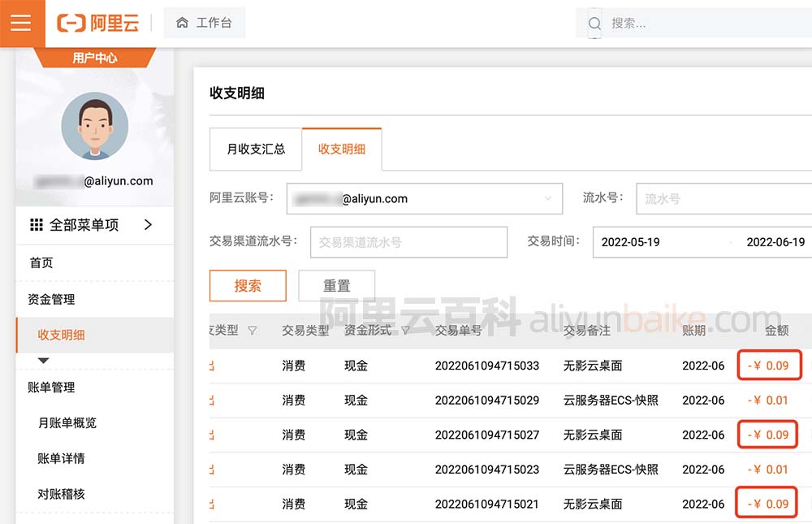Pick start date 2022-05-19
812x524 pixels.
pyautogui.click(x=631, y=242)
